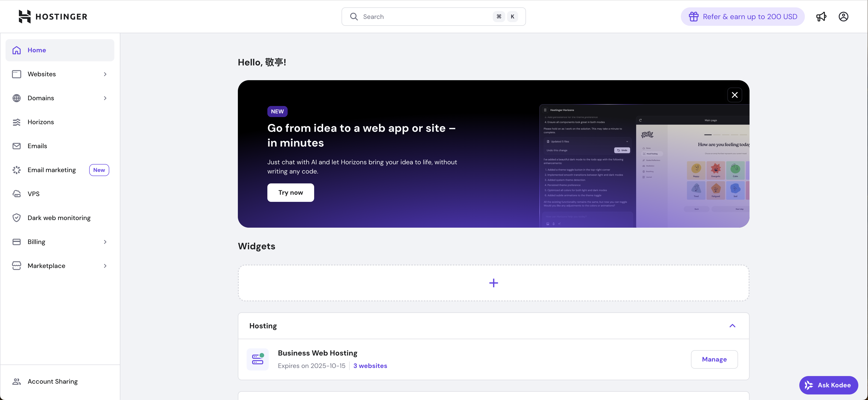868x400 pixels.
Task: Expand the Marketplace submenu chevron
Action: [105, 265]
